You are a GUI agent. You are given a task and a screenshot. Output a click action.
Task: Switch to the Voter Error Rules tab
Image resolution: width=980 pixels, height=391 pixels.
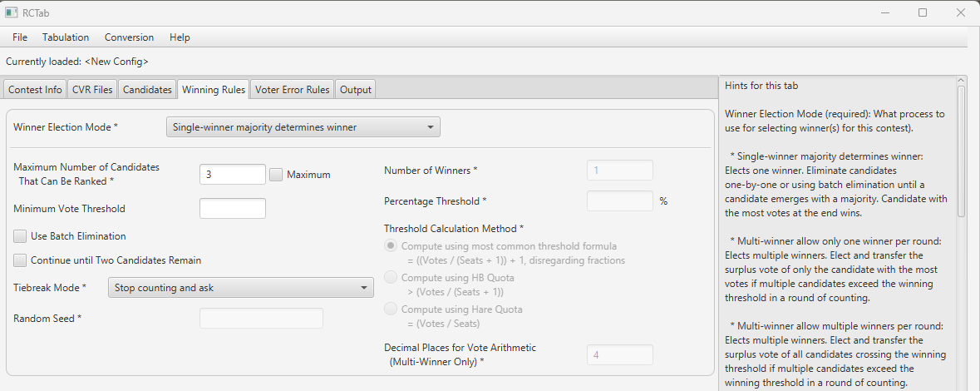(x=293, y=90)
